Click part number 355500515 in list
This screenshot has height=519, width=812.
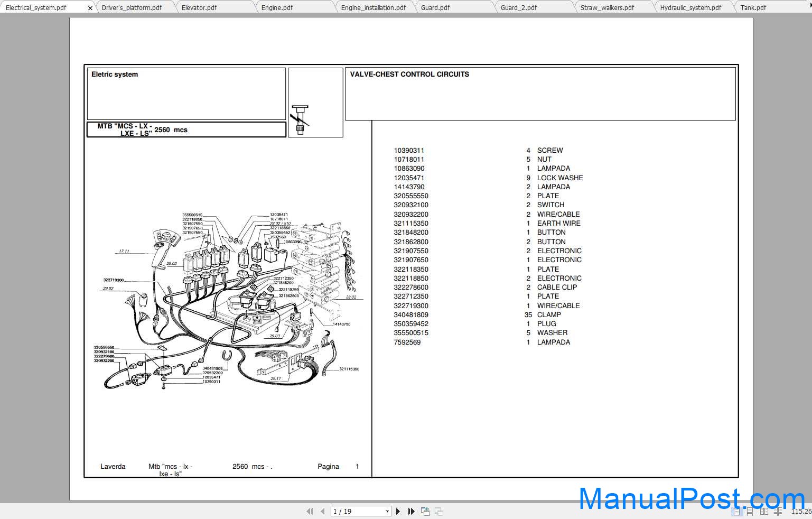(x=411, y=333)
